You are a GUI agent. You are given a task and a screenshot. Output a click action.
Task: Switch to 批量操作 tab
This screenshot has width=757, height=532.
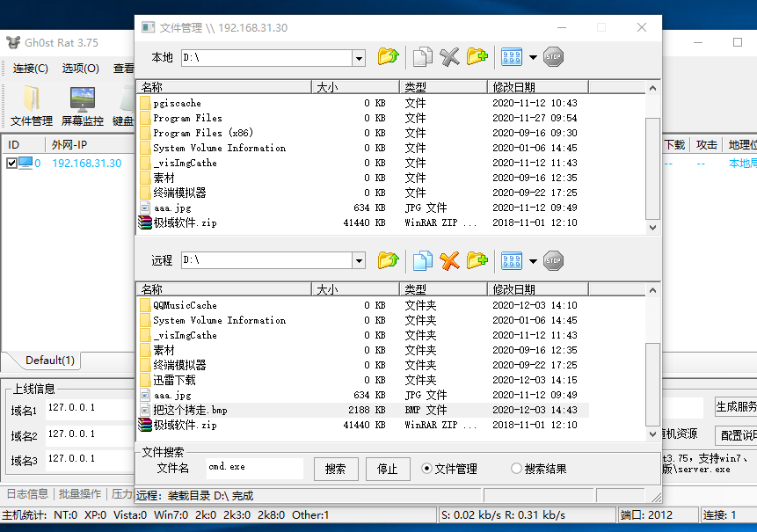pyautogui.click(x=80, y=494)
